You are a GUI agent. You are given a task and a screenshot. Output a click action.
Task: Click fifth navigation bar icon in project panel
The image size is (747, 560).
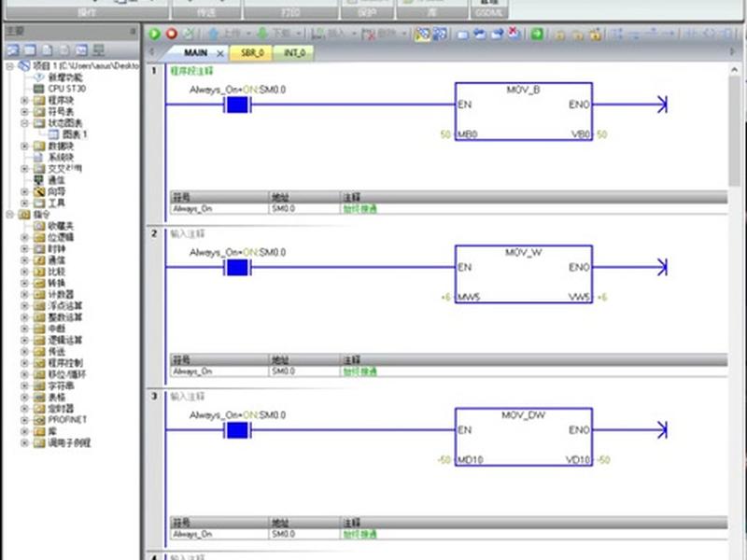point(81,50)
